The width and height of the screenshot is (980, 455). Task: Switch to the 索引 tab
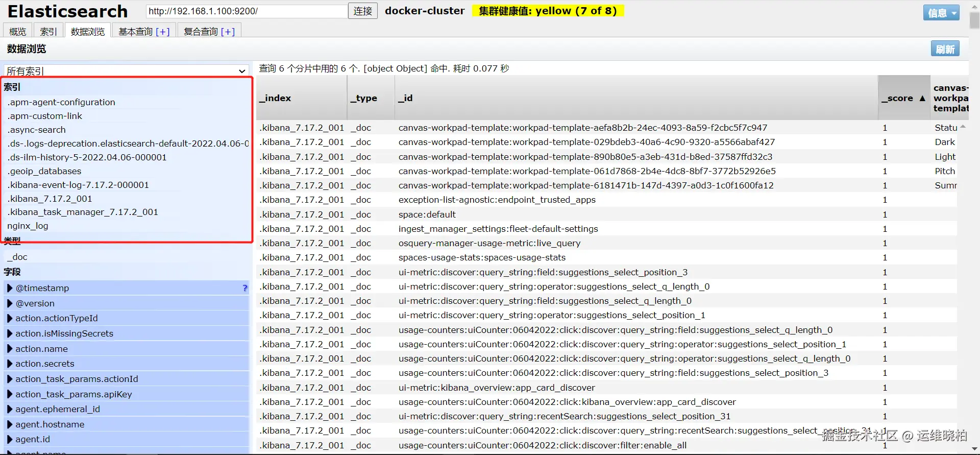click(48, 31)
